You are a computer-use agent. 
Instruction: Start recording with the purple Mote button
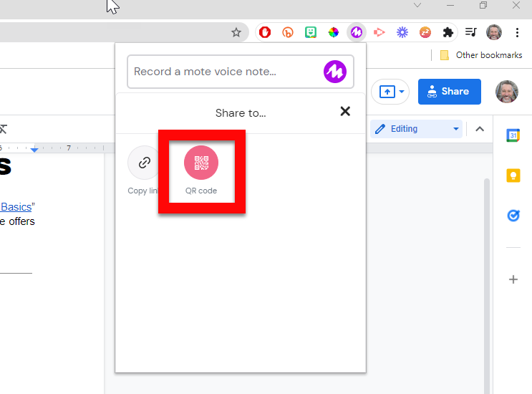click(x=335, y=72)
